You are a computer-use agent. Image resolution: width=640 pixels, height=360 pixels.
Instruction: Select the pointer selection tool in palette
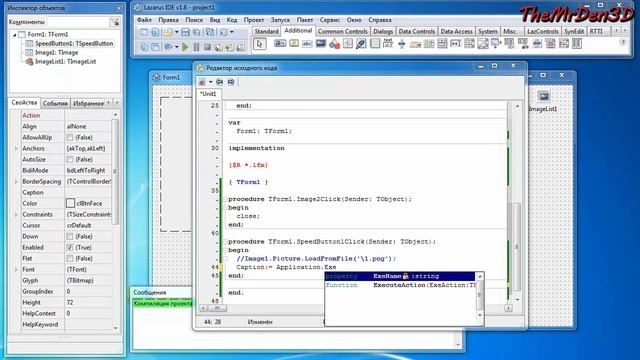[x=260, y=44]
